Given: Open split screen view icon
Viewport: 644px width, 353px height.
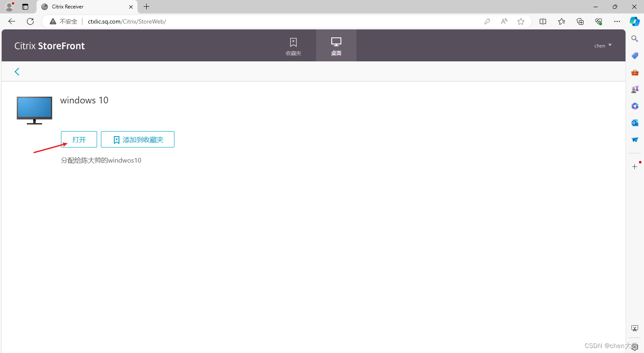Looking at the screenshot, I should click(543, 21).
